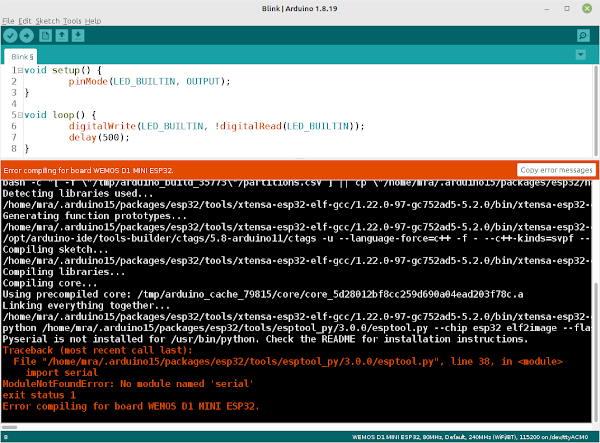Collapse the setup() function fold marker

tap(20, 70)
